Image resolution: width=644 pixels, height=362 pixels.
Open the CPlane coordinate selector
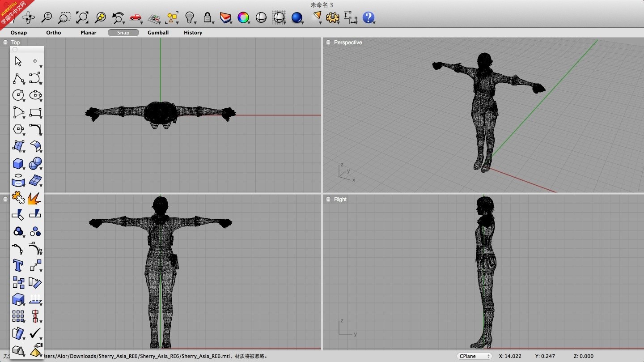pyautogui.click(x=475, y=356)
